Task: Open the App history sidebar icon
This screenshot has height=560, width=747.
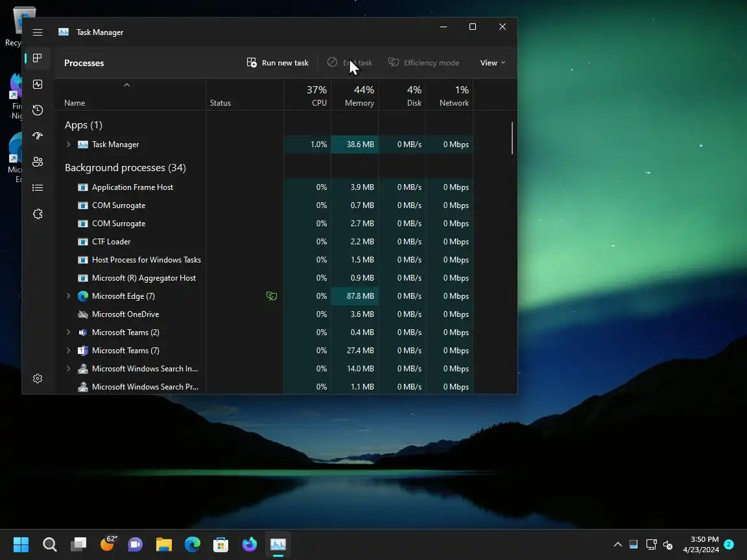Action: [x=38, y=110]
